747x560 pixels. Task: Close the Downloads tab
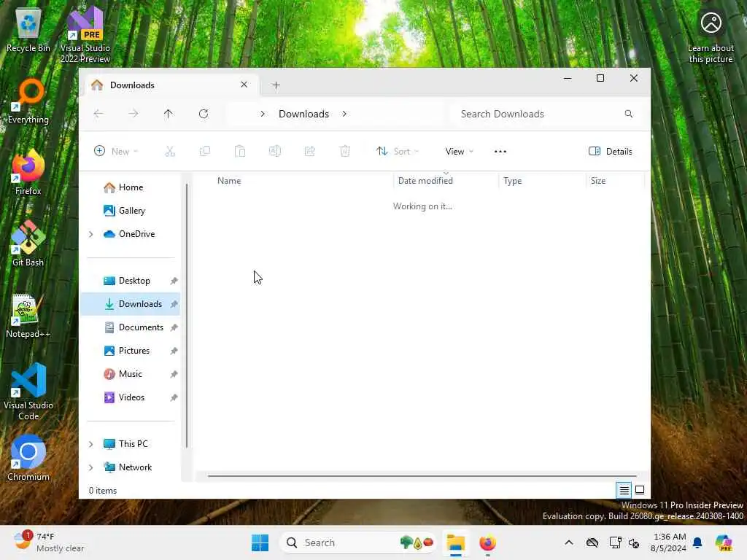click(x=244, y=85)
